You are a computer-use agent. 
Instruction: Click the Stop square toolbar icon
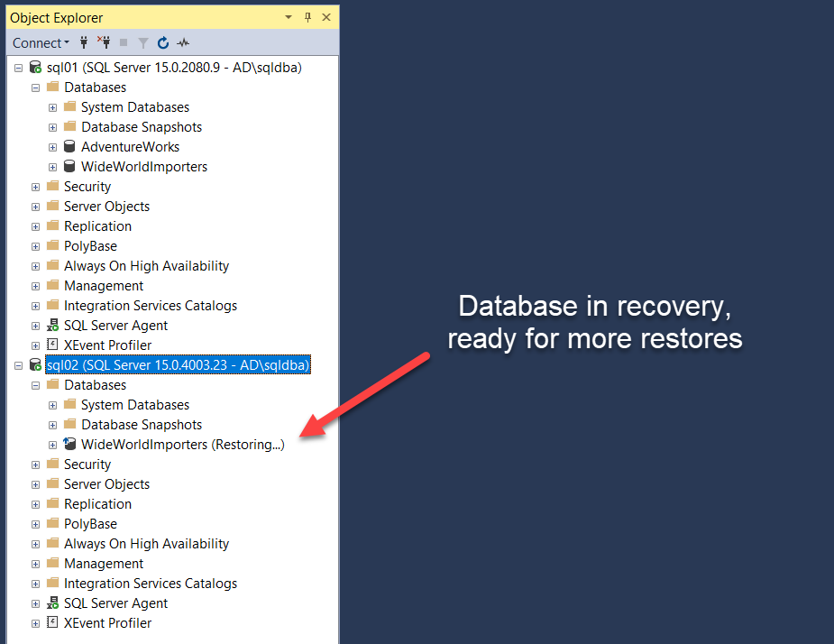tap(124, 42)
